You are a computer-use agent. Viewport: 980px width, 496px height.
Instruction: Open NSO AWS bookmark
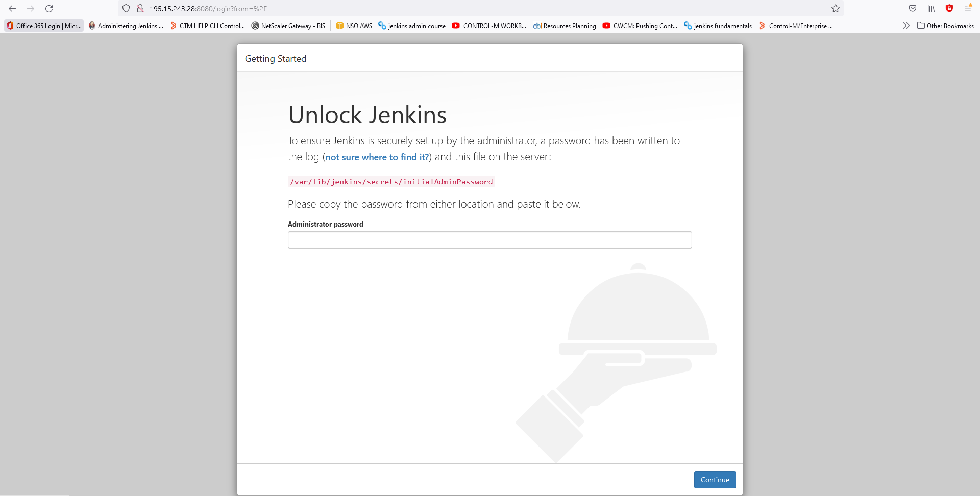point(354,26)
